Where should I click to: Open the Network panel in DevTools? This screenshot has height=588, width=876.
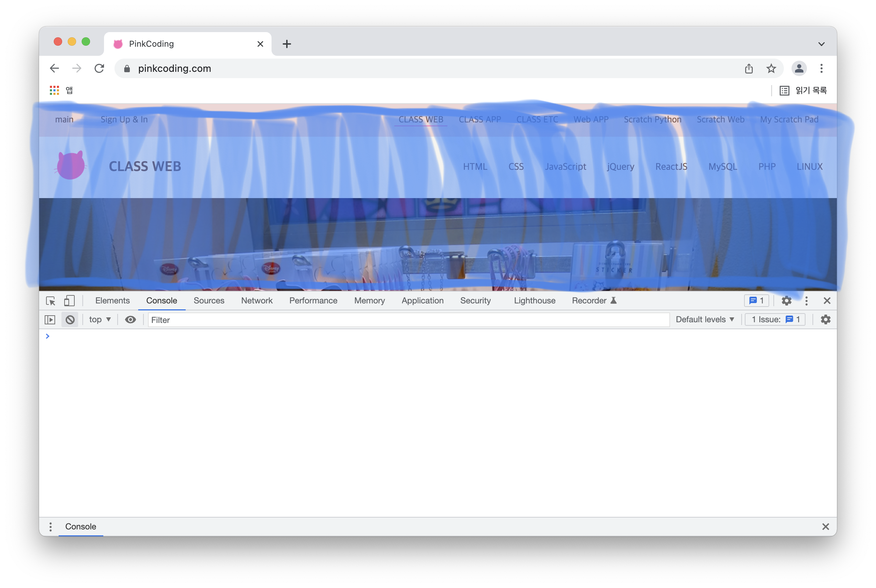[256, 300]
